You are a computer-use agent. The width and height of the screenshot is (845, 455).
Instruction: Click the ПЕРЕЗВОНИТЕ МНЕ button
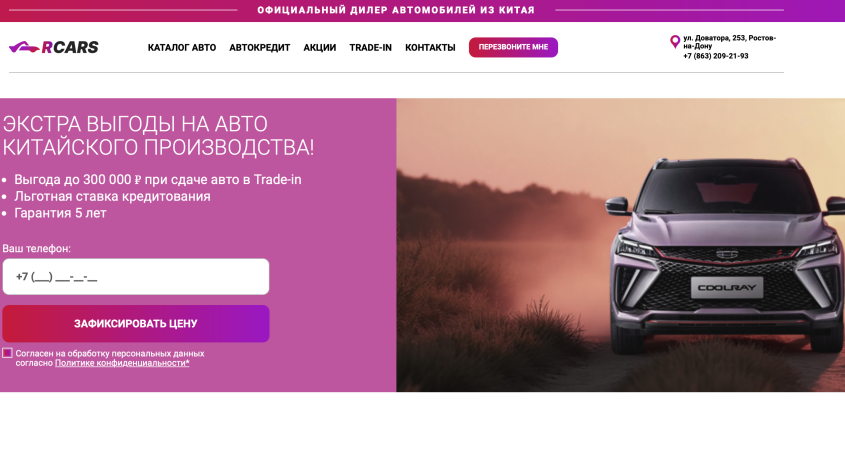(513, 47)
